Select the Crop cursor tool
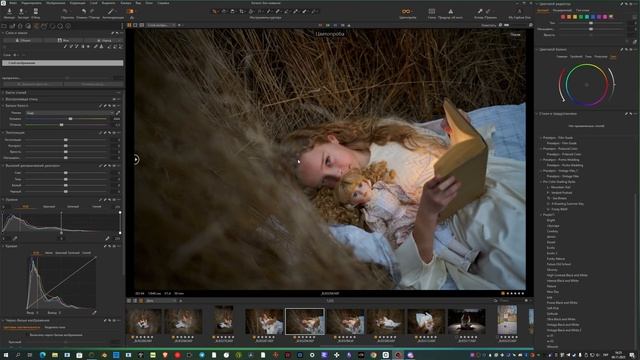The width and height of the screenshot is (640, 360). pos(242,11)
